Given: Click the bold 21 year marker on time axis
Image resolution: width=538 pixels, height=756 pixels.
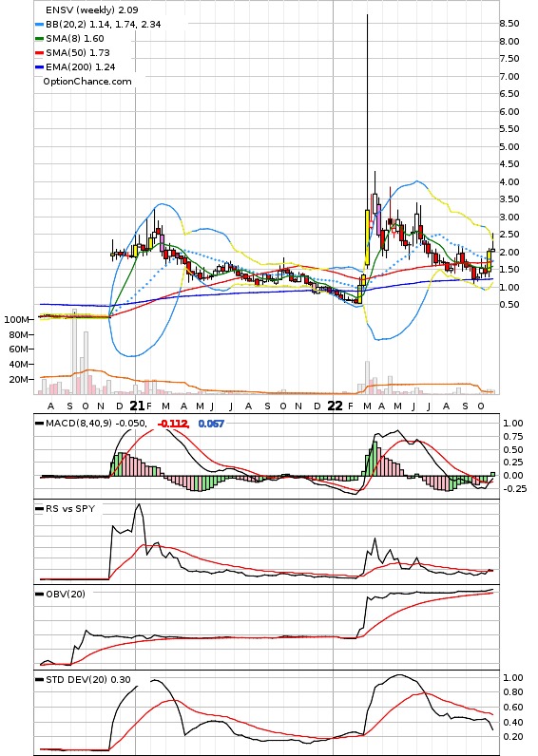Looking at the screenshot, I should (138, 406).
